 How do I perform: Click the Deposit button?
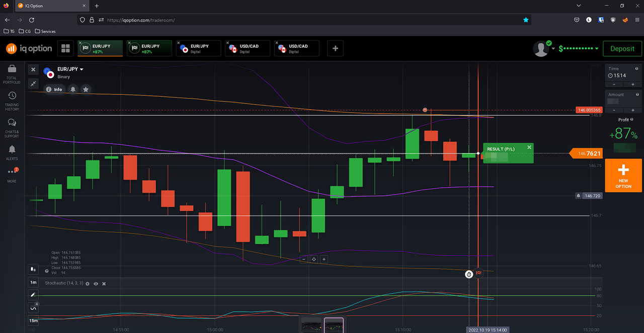pyautogui.click(x=622, y=49)
